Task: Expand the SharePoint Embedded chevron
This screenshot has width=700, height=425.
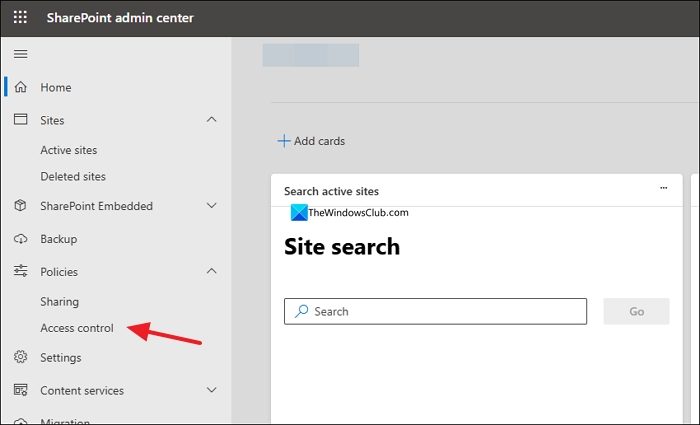Action: pyautogui.click(x=212, y=205)
